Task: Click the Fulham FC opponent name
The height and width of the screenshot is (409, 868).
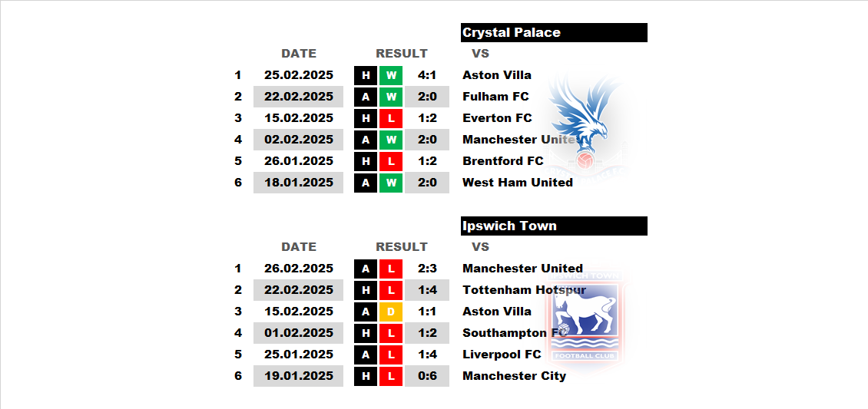Action: (495, 97)
